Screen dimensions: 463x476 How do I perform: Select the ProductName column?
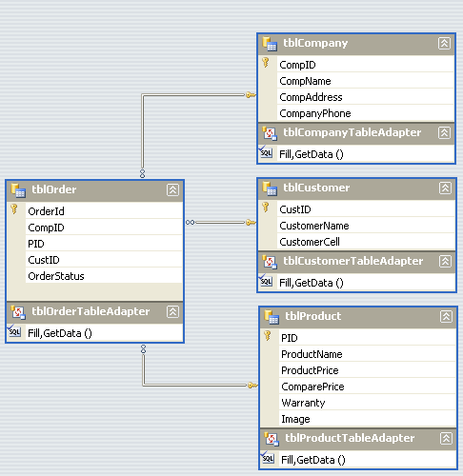tap(368, 354)
